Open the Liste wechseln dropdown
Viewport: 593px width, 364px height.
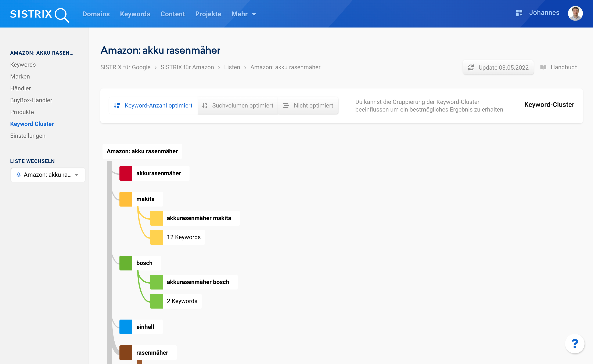(x=48, y=175)
